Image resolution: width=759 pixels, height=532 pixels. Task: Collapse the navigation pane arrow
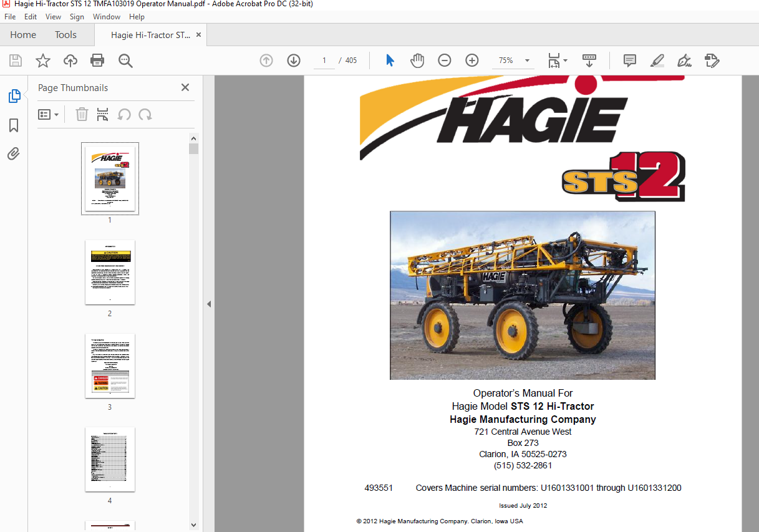click(x=209, y=304)
